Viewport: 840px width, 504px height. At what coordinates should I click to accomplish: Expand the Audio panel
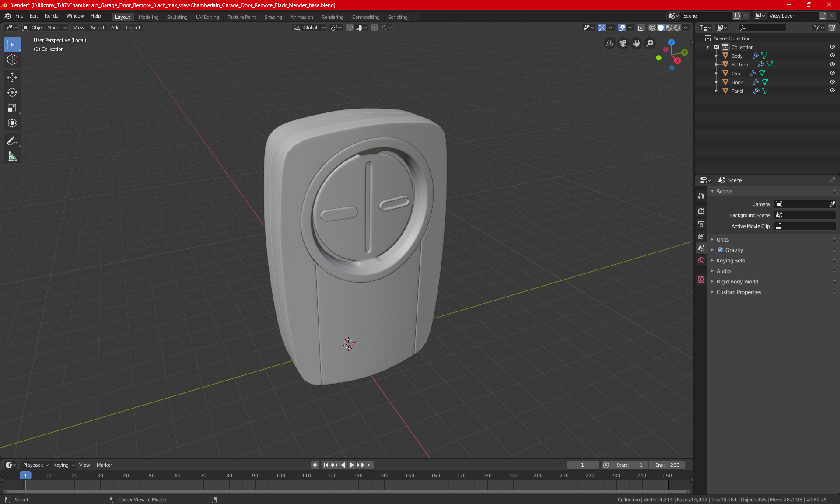tap(723, 271)
